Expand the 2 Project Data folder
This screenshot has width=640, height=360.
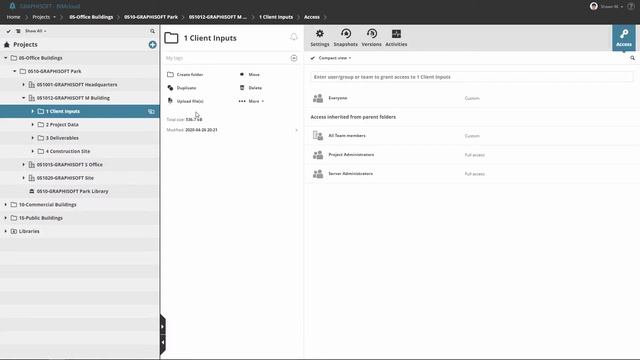click(33, 124)
